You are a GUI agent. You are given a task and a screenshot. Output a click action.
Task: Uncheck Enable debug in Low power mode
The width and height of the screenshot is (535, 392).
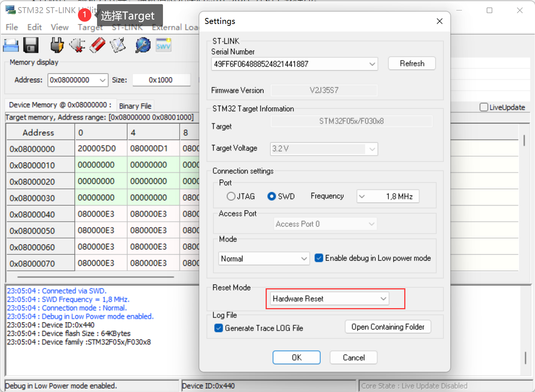pos(319,258)
